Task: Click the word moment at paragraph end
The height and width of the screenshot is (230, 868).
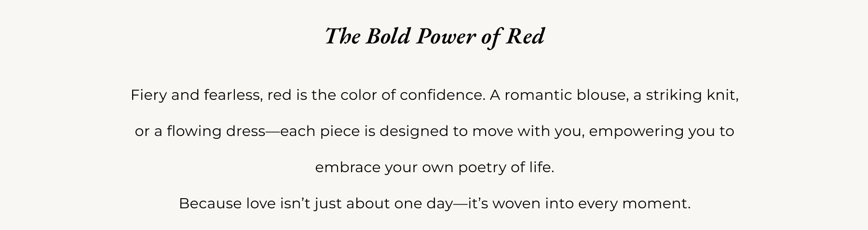Action: tap(654, 204)
